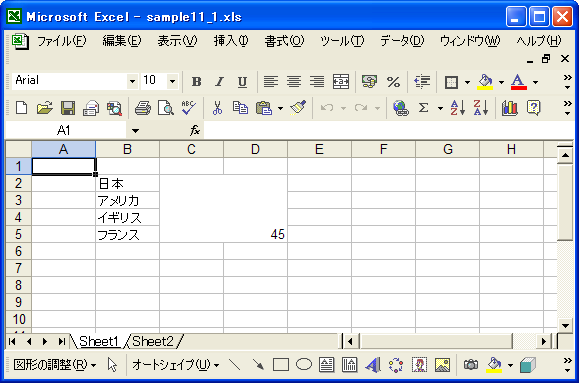This screenshot has height=383, width=579.
Task: Click the insert function fx button
Action: click(195, 130)
